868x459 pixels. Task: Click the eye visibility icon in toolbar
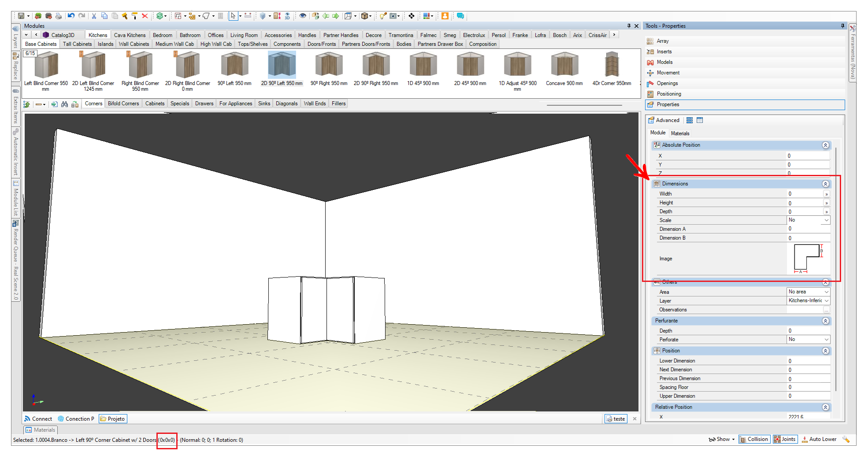(x=303, y=16)
